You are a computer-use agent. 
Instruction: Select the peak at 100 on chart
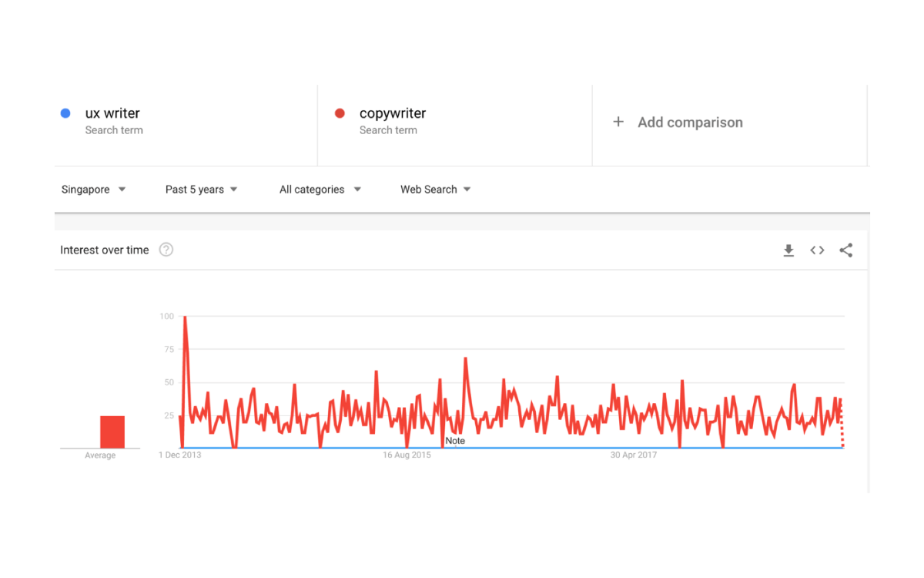click(x=185, y=317)
